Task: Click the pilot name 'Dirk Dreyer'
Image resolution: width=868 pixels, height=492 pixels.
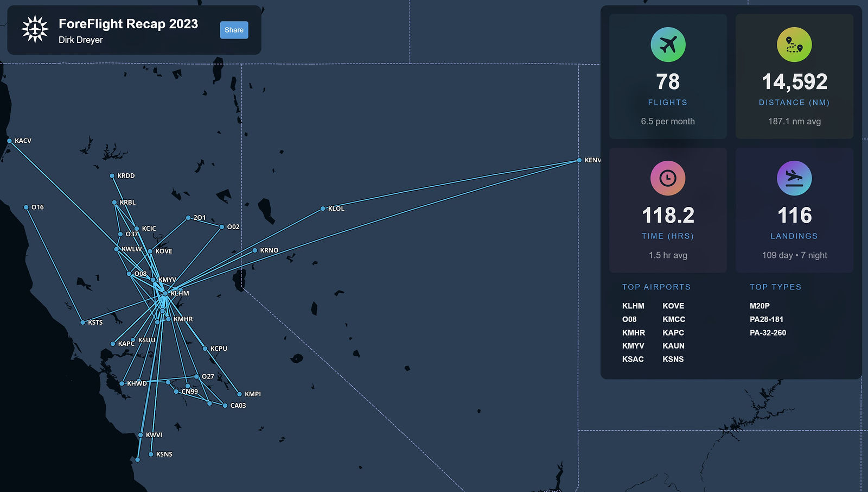Action: click(81, 40)
